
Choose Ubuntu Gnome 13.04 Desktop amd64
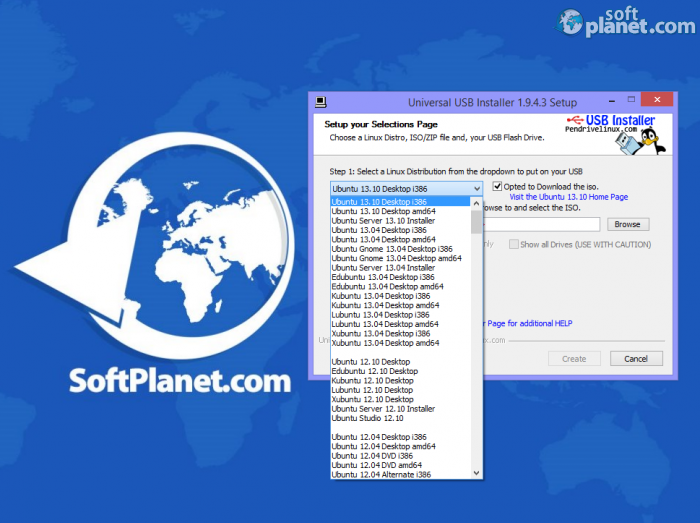click(400, 258)
